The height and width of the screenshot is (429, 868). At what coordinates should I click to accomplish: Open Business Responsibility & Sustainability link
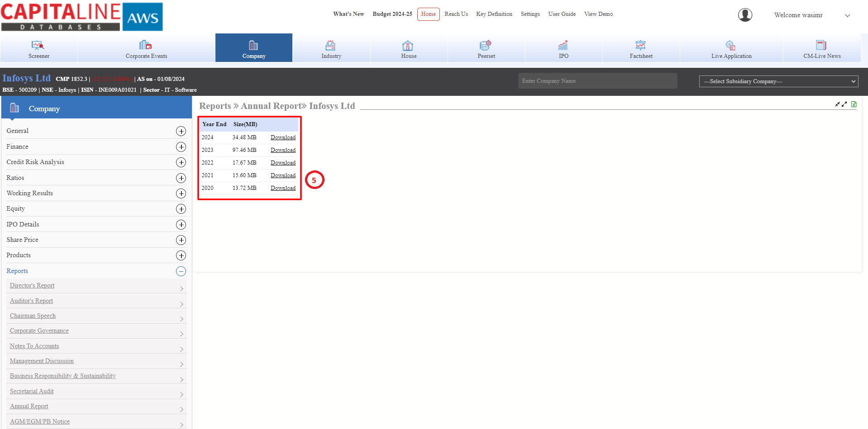pyautogui.click(x=63, y=376)
